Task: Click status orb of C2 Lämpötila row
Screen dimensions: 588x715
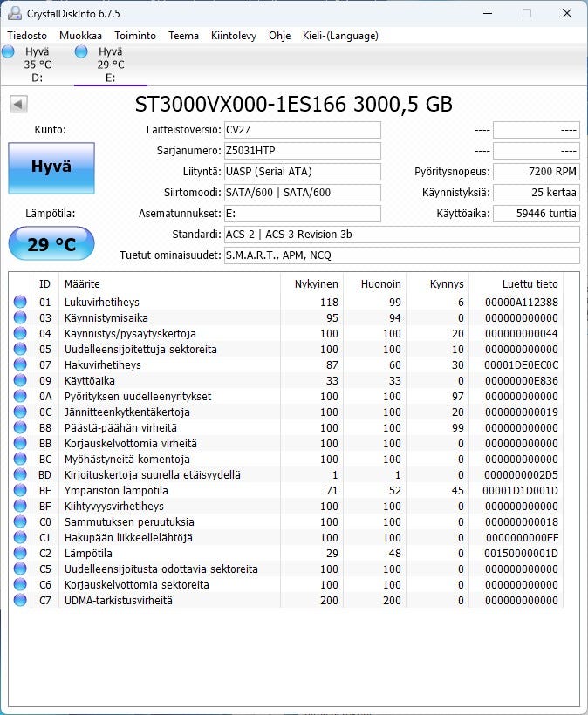Action: click(x=20, y=553)
